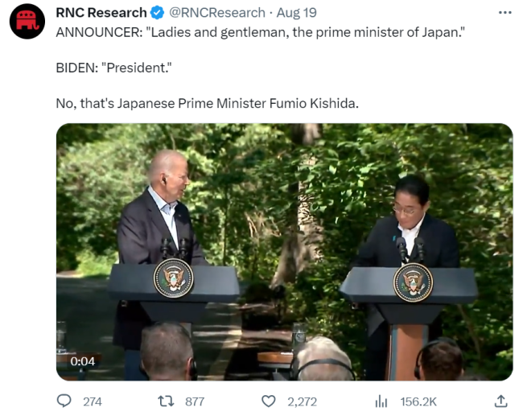Screen dimensions: 523x420
Task: Click the blue verified checkmark badge
Action: 158,12
